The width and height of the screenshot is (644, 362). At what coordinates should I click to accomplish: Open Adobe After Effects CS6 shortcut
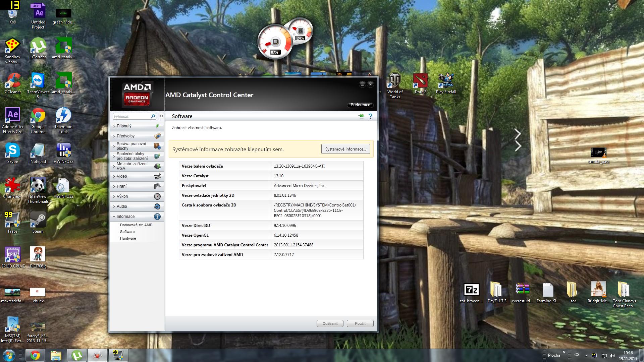[x=13, y=120]
